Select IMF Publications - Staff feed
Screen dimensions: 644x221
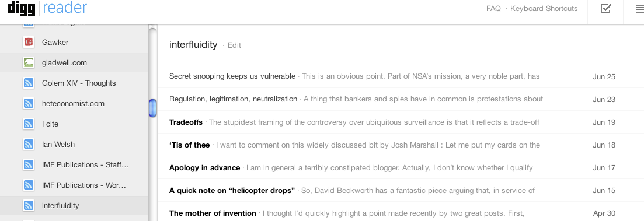tap(74, 165)
